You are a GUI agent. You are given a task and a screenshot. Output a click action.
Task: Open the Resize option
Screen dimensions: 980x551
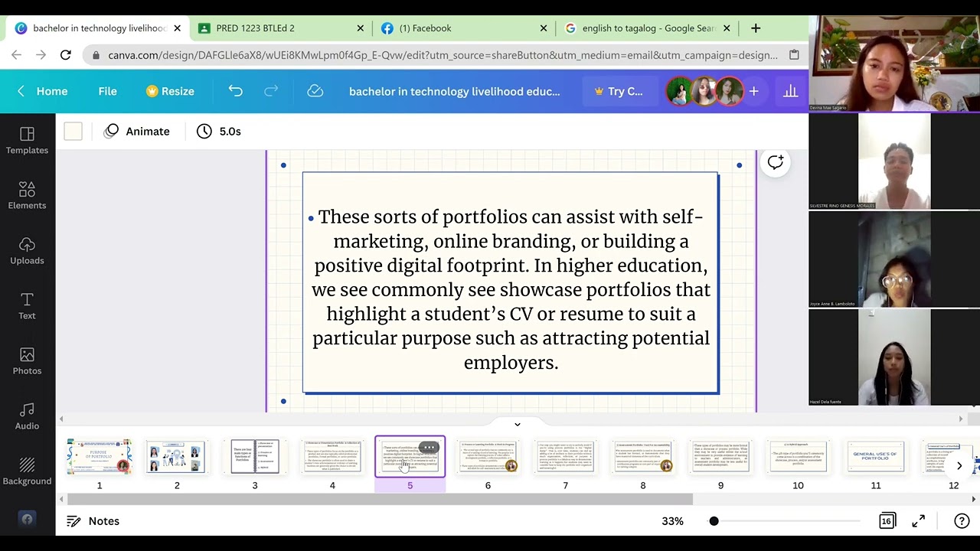170,91
